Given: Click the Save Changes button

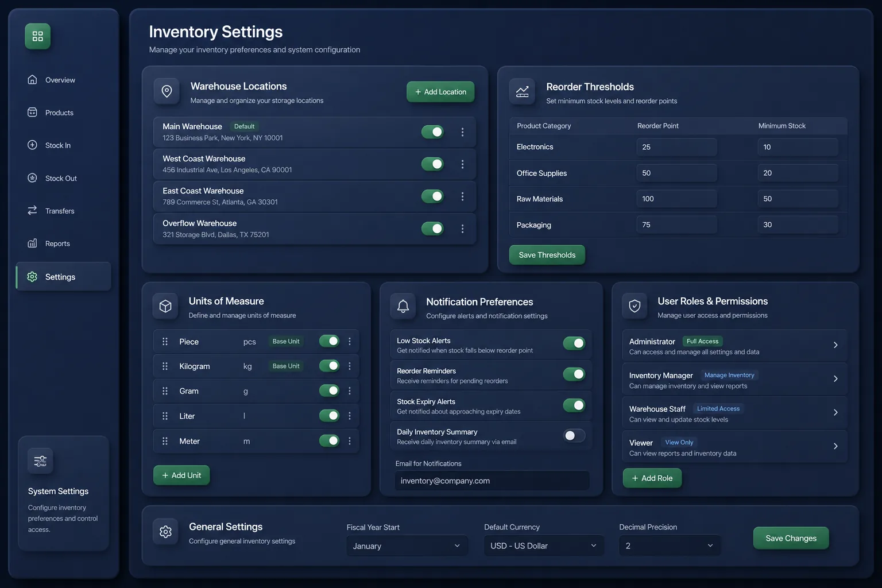Looking at the screenshot, I should [791, 538].
